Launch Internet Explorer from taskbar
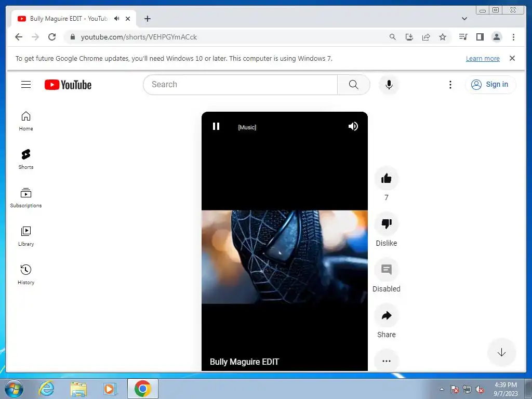Viewport: 532px width, 399px height. [x=46, y=389]
